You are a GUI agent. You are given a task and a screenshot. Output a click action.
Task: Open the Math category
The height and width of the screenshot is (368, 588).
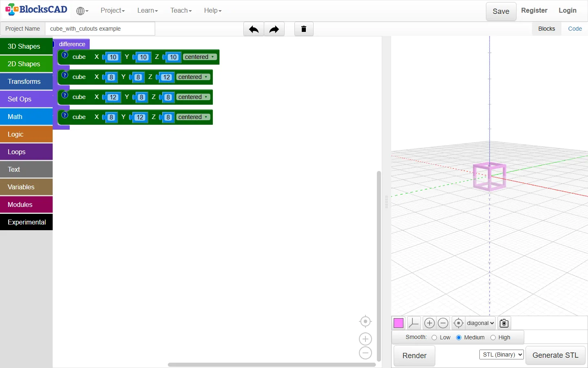[27, 117]
